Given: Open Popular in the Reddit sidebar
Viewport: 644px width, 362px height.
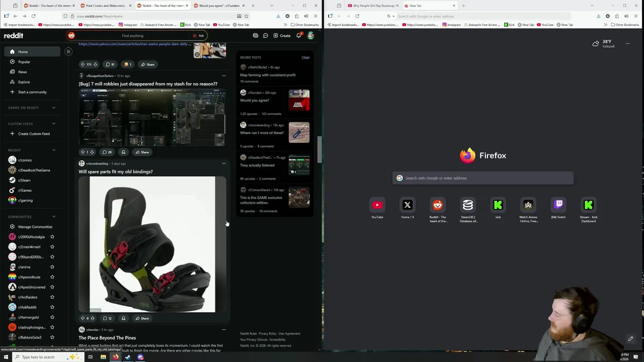Looking at the screenshot, I should tap(24, 62).
